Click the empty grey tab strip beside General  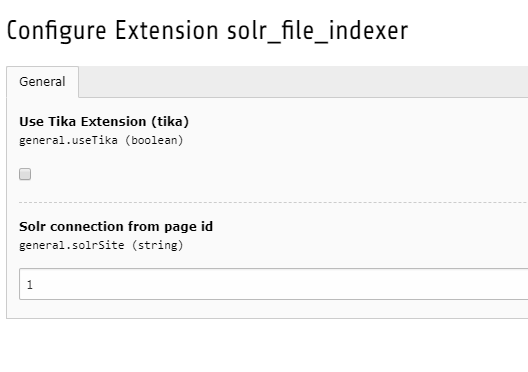point(303,82)
